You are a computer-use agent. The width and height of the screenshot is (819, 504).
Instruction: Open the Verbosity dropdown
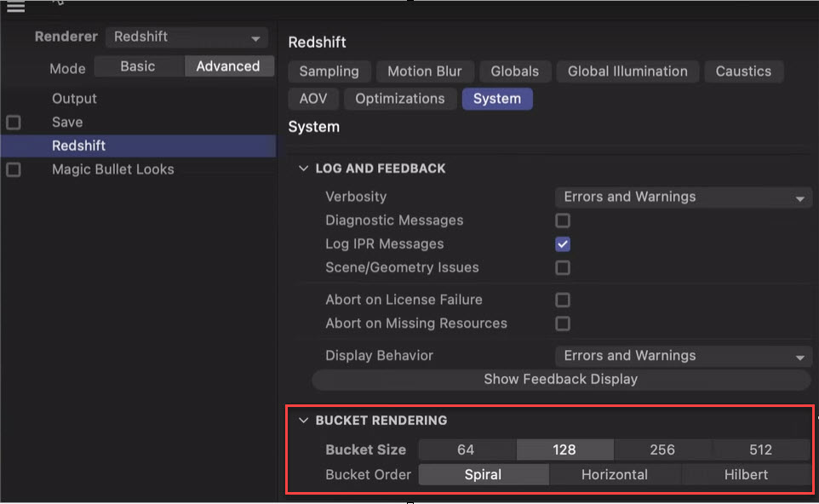click(683, 197)
